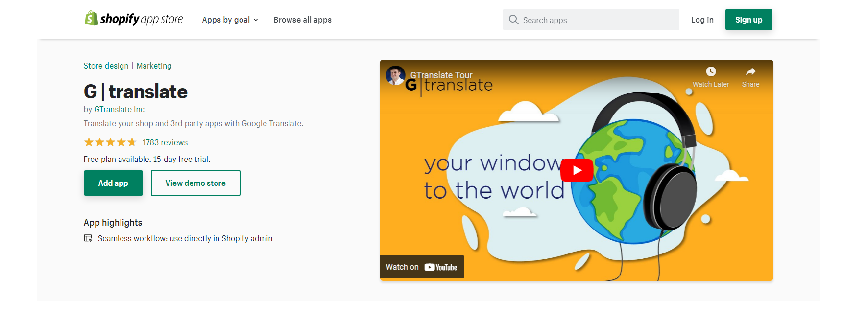Click the five-star rating icons
868x322 pixels.
pos(110,142)
